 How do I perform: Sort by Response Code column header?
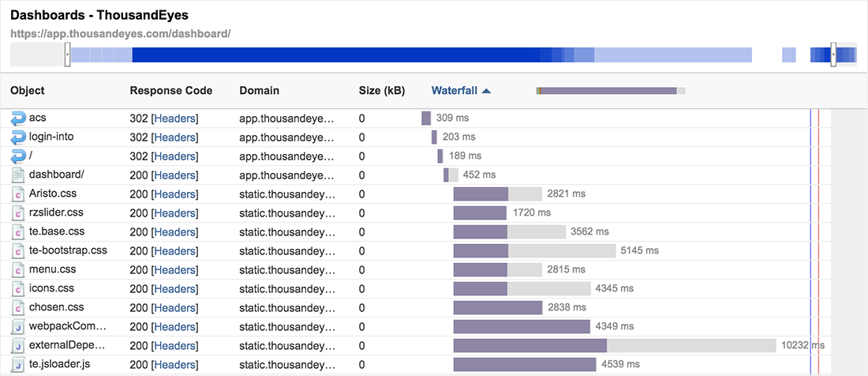[170, 91]
